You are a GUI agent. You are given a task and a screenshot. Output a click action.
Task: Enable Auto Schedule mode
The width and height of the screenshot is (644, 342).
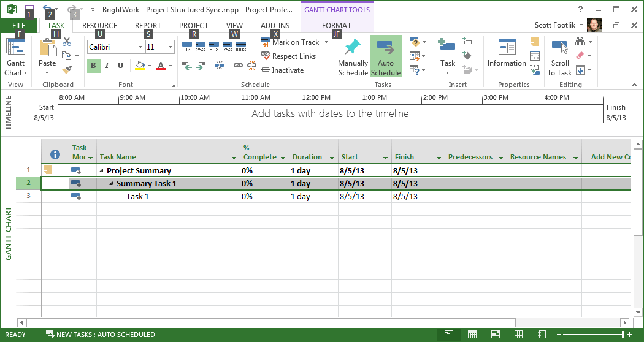click(x=386, y=55)
